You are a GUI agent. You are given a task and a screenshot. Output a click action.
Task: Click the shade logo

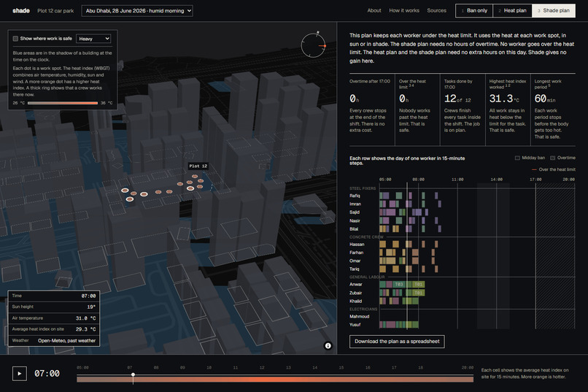coord(21,10)
